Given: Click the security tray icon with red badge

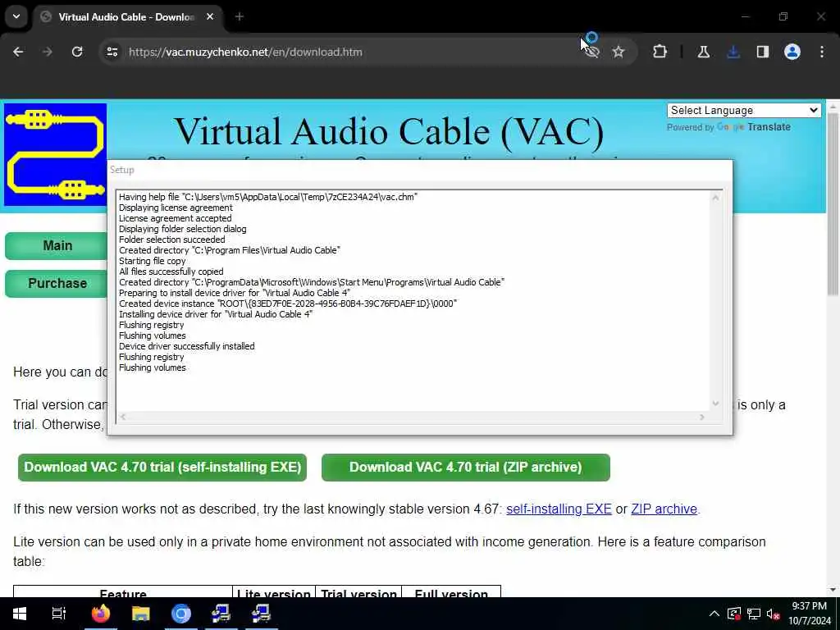Looking at the screenshot, I should [734, 614].
